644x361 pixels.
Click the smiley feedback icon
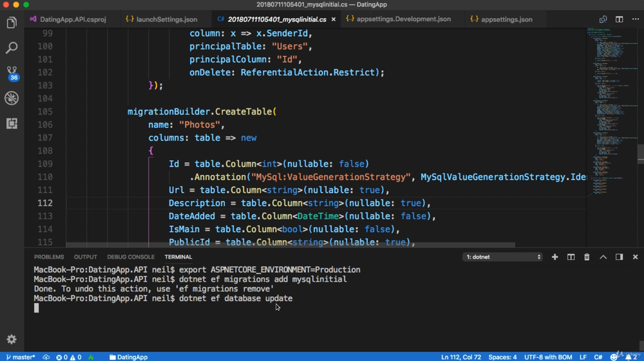click(x=614, y=357)
